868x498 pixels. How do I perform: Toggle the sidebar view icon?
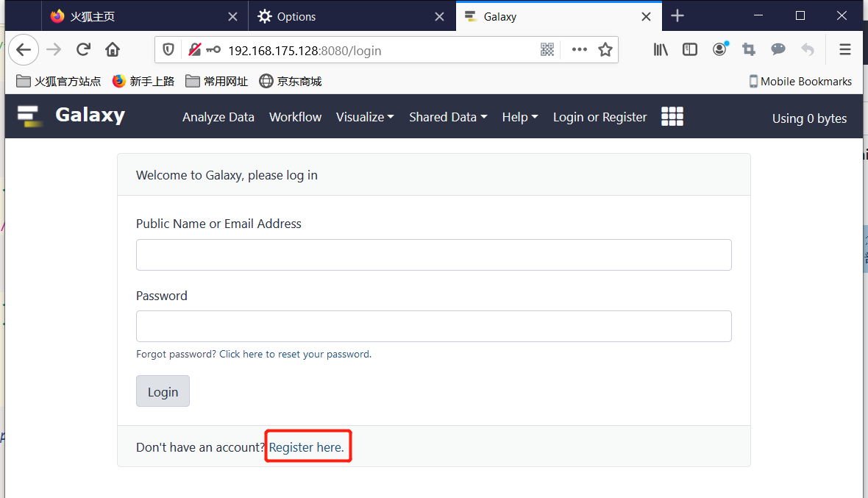click(x=690, y=49)
